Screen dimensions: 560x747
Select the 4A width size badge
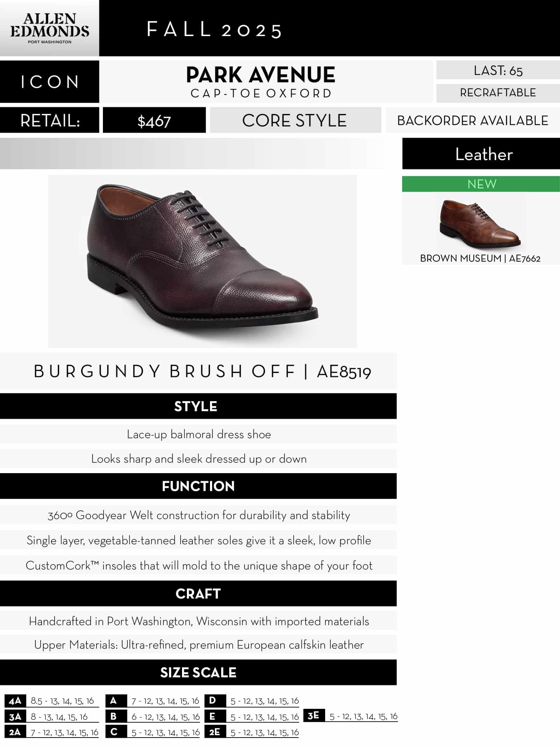pyautogui.click(x=15, y=701)
